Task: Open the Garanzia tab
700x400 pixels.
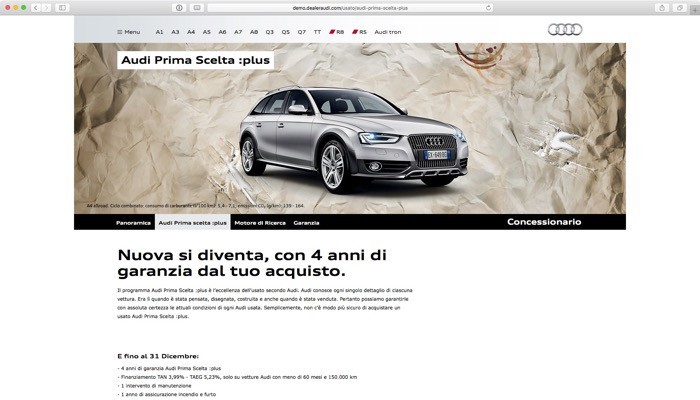Action: tap(306, 223)
